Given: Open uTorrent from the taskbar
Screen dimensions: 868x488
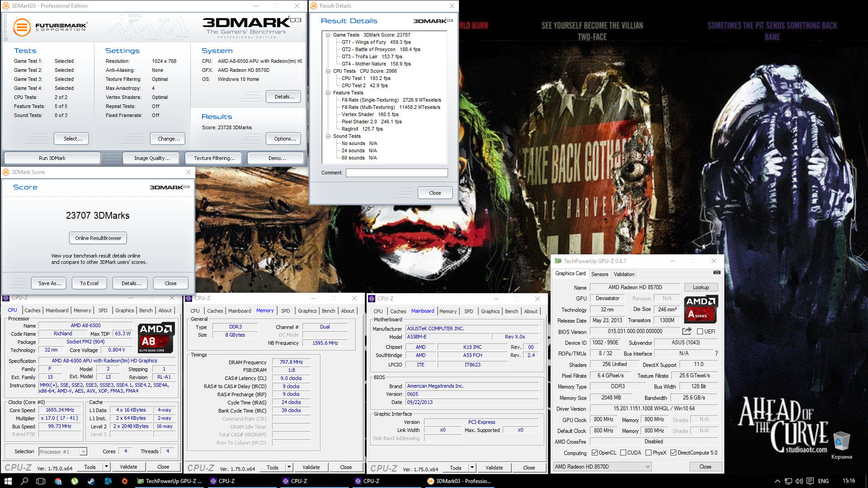Looking at the screenshot, I should click(x=75, y=481).
